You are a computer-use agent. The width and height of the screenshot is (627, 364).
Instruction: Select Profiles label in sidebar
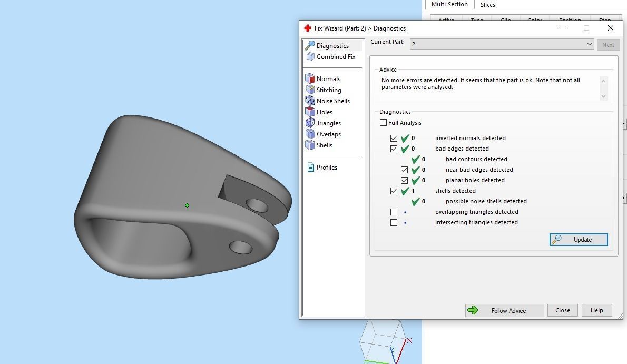click(327, 168)
